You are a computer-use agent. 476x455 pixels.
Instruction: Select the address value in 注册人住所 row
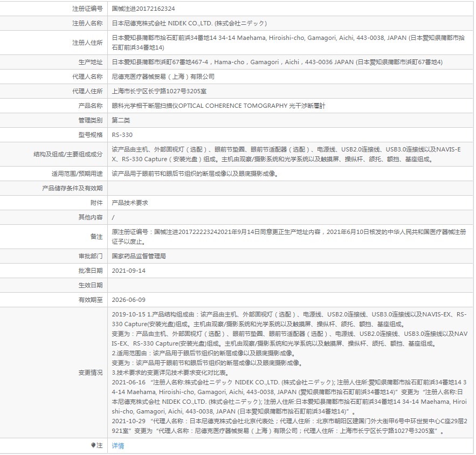(x=288, y=43)
